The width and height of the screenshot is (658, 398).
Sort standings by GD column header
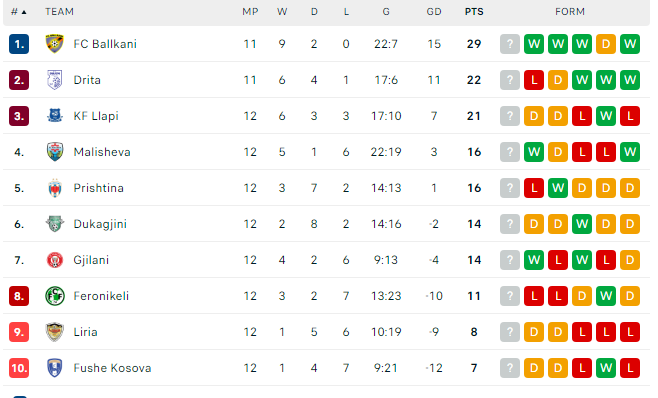tap(434, 12)
